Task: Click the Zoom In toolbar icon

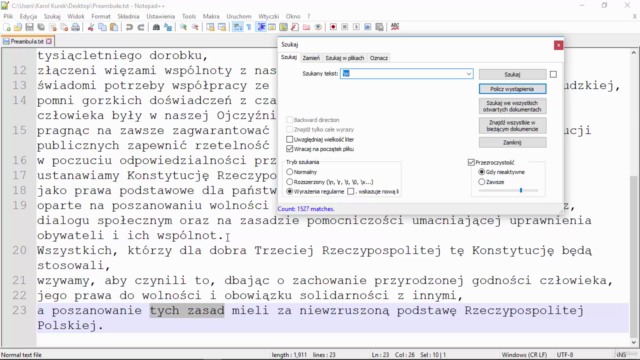Action: coord(183,27)
